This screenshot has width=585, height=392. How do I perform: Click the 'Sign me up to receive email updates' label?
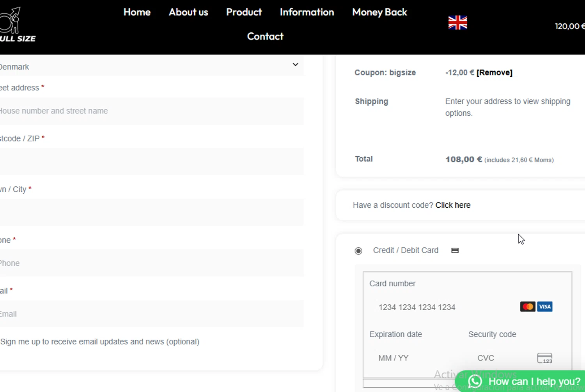click(x=100, y=342)
